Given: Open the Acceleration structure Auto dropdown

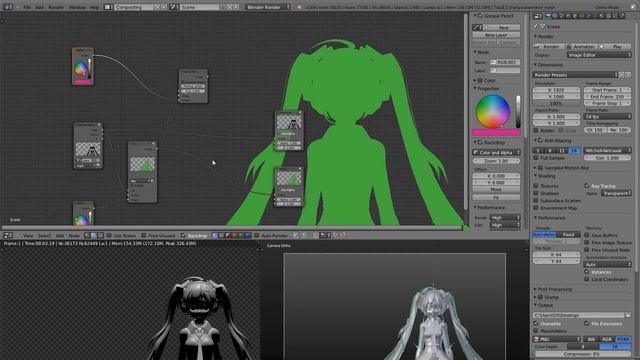Looking at the screenshot, I should (607, 264).
